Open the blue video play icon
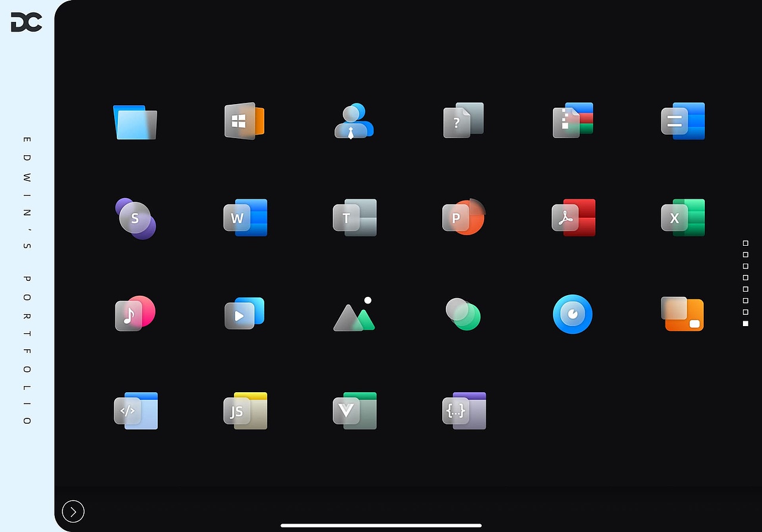This screenshot has width=762, height=532. coord(244,313)
